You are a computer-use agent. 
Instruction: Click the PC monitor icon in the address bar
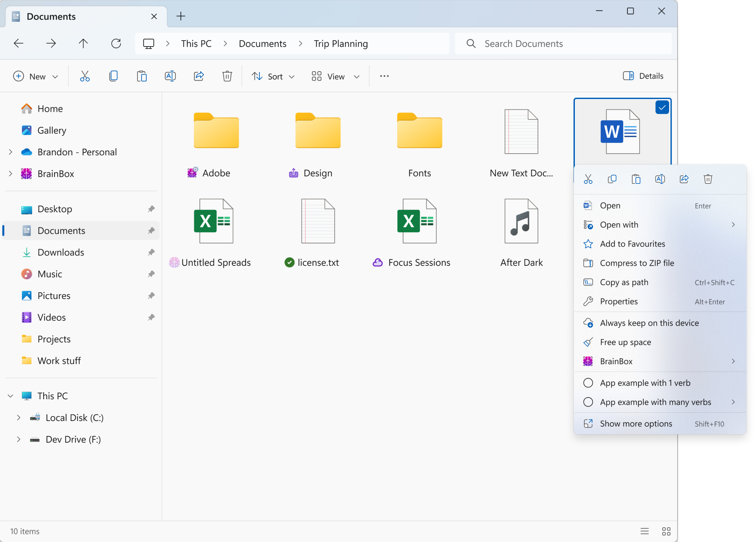click(x=149, y=43)
